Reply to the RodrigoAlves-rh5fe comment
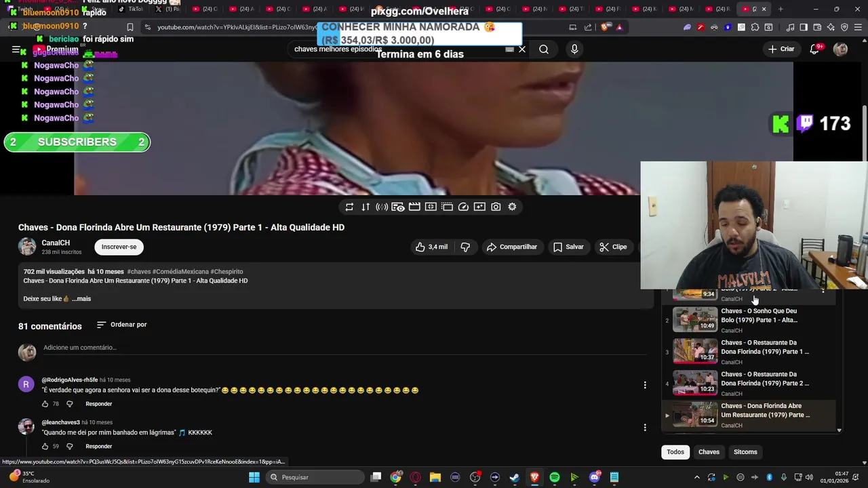868x488 pixels. point(98,404)
